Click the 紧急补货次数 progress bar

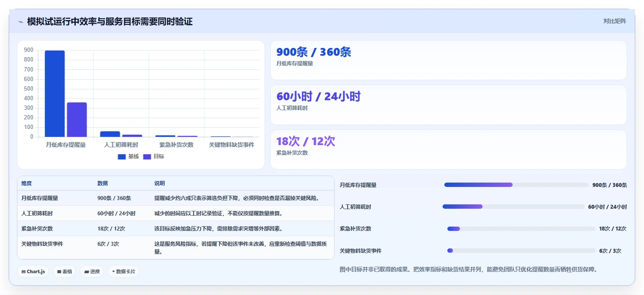[521, 229]
